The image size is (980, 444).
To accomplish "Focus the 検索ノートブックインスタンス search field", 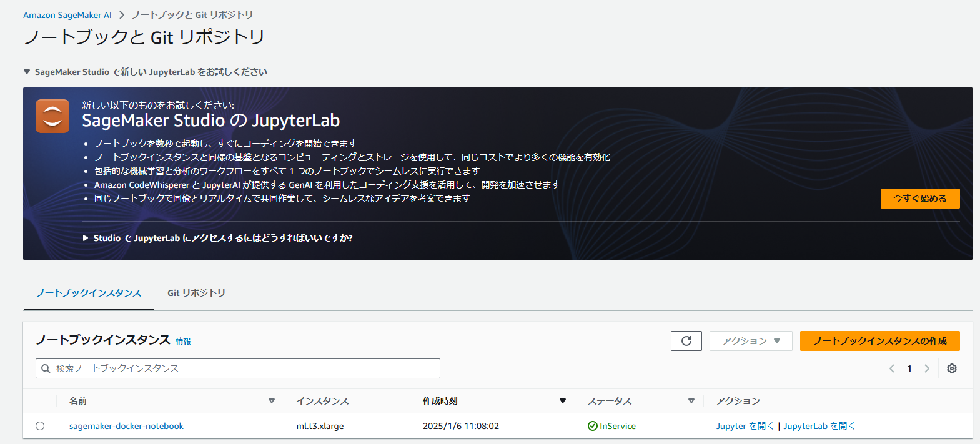I will [238, 368].
